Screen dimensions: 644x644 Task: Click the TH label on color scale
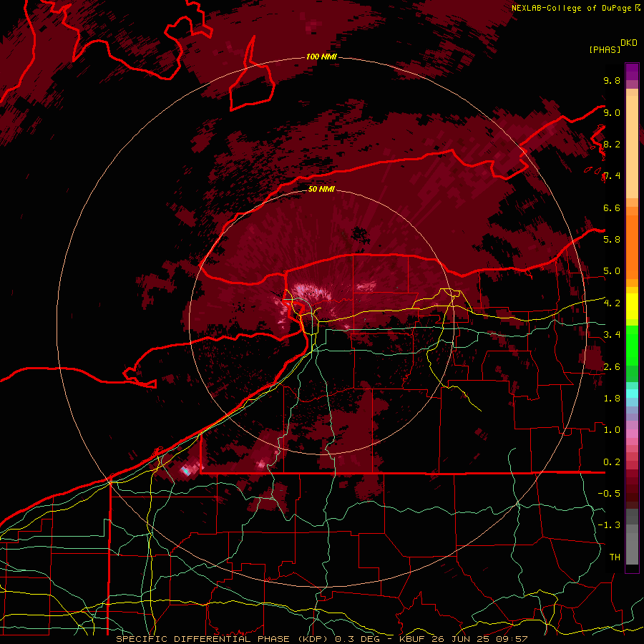615,557
